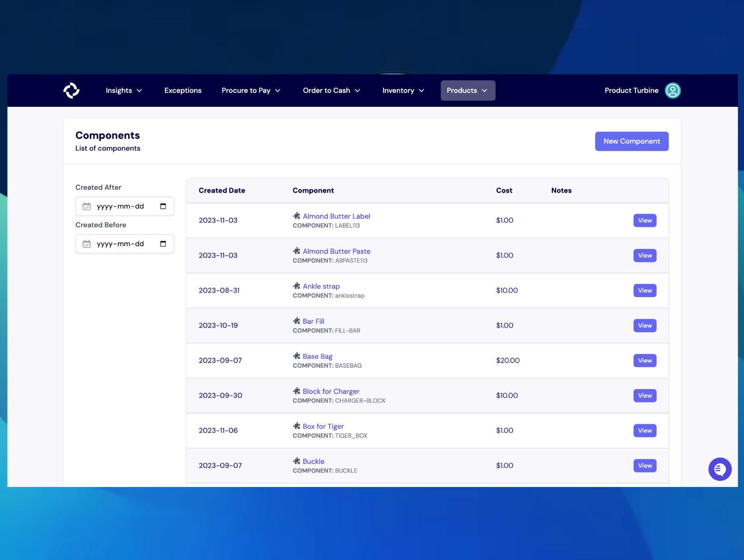Open the Block for Charger link
Screen dimensions: 744x560
pyautogui.click(x=331, y=391)
